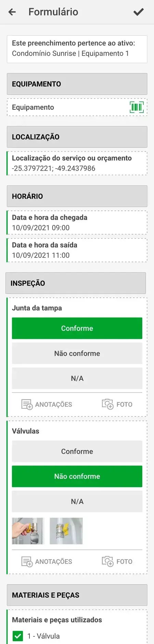The image size is (154, 644).
Task: Add annotations to Válvulas item
Action: pos(47,562)
